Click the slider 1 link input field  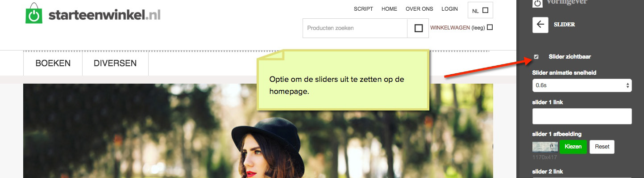pos(582,116)
